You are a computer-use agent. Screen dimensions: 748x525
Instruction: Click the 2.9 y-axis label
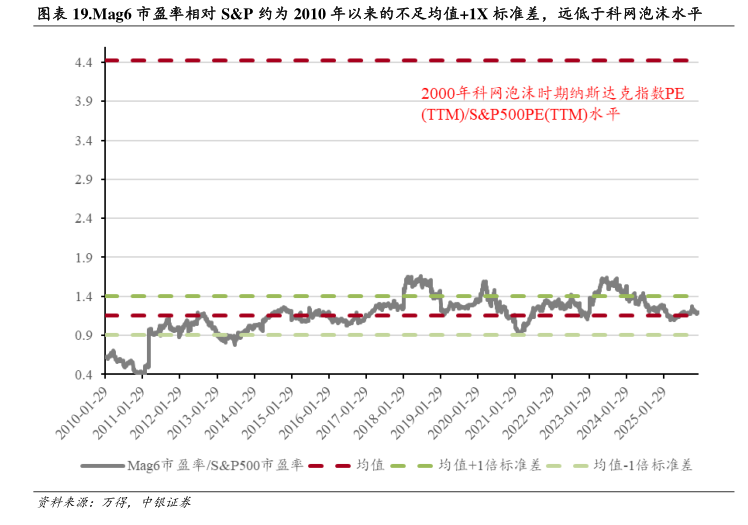coord(84,179)
